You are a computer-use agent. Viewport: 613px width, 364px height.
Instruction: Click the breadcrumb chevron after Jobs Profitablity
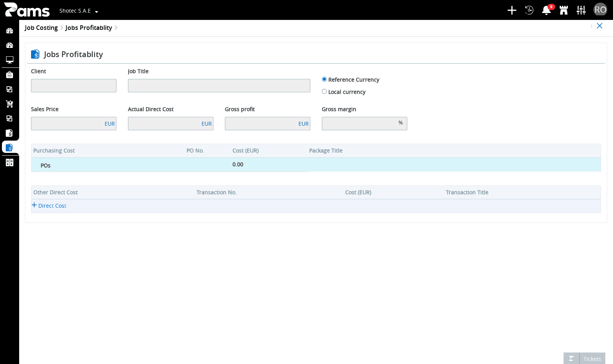click(x=116, y=28)
